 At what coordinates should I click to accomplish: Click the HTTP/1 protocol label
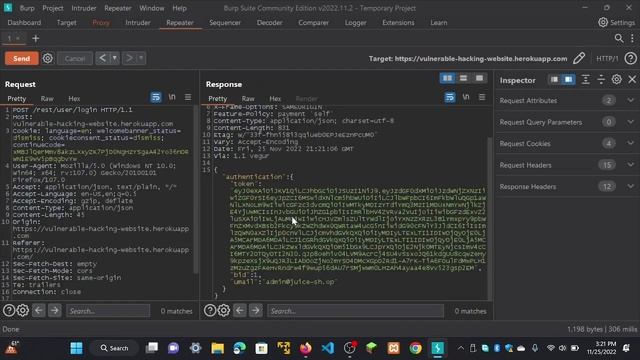coord(607,59)
